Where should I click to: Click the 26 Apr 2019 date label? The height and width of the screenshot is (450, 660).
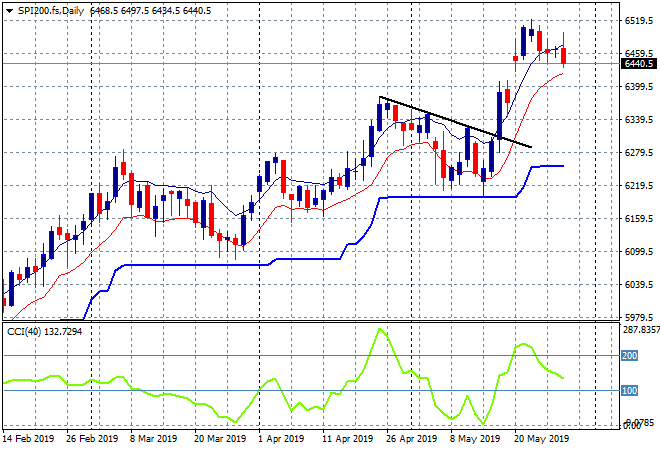(411, 439)
